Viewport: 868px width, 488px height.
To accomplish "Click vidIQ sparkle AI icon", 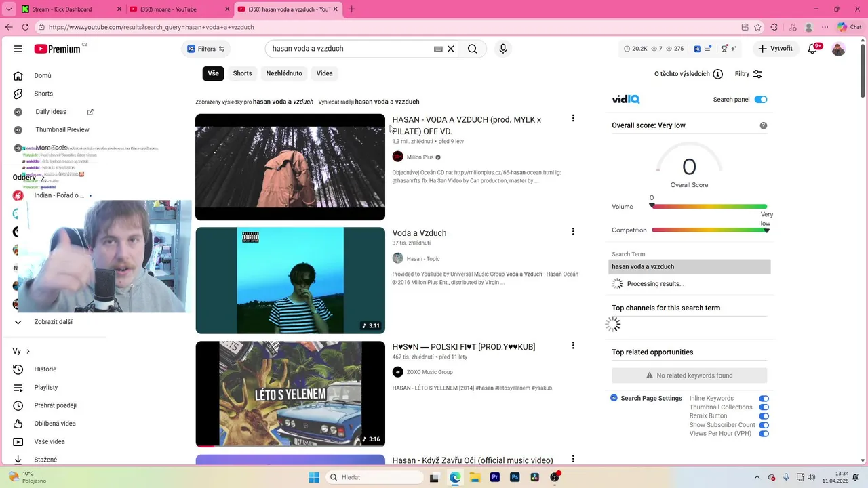I will pos(734,49).
